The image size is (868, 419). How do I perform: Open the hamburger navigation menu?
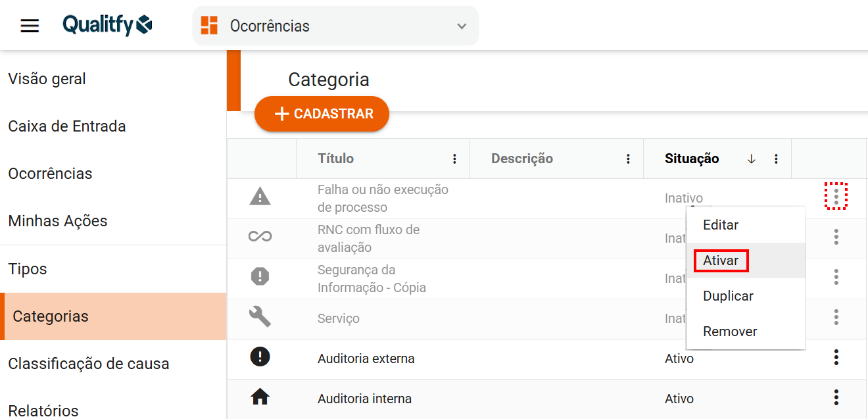(30, 26)
